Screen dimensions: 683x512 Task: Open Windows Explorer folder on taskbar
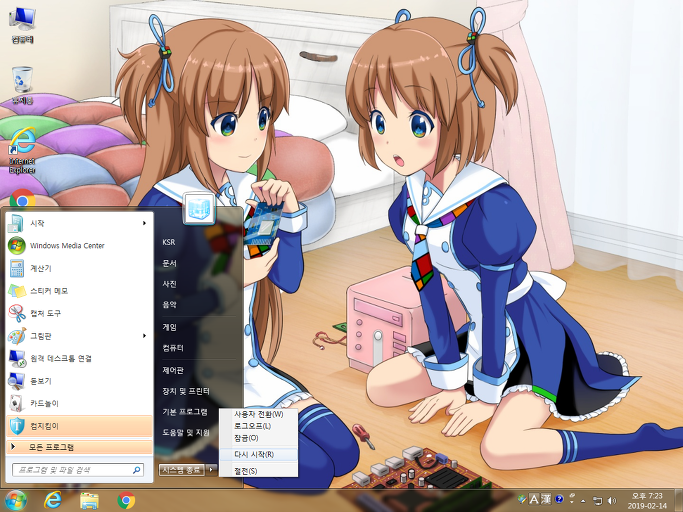pos(89,500)
